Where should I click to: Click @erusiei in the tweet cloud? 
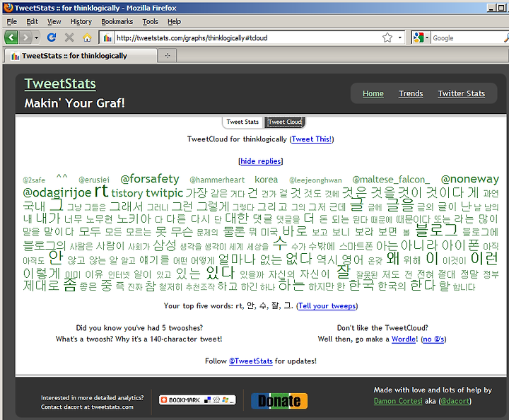point(94,180)
